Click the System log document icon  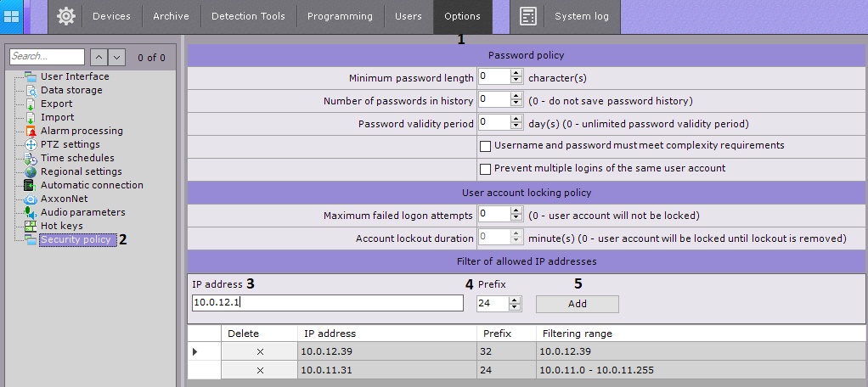pyautogui.click(x=528, y=16)
